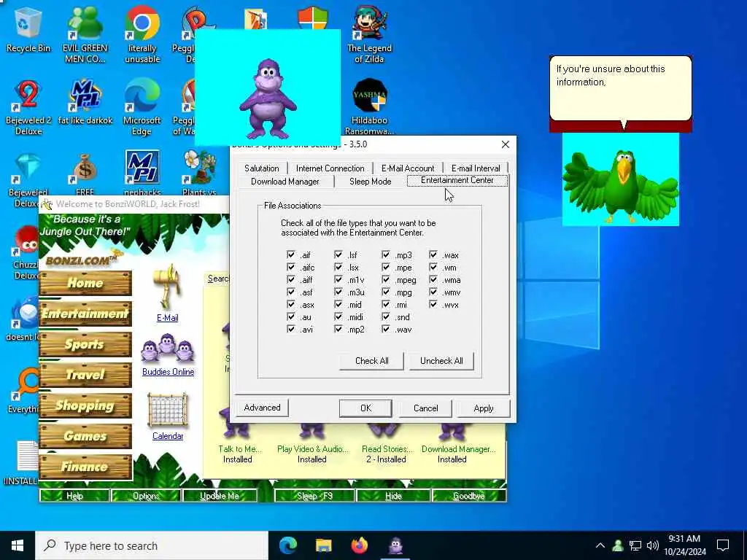Screen dimensions: 747x560
Task: Click the Advanced button
Action: click(x=262, y=408)
